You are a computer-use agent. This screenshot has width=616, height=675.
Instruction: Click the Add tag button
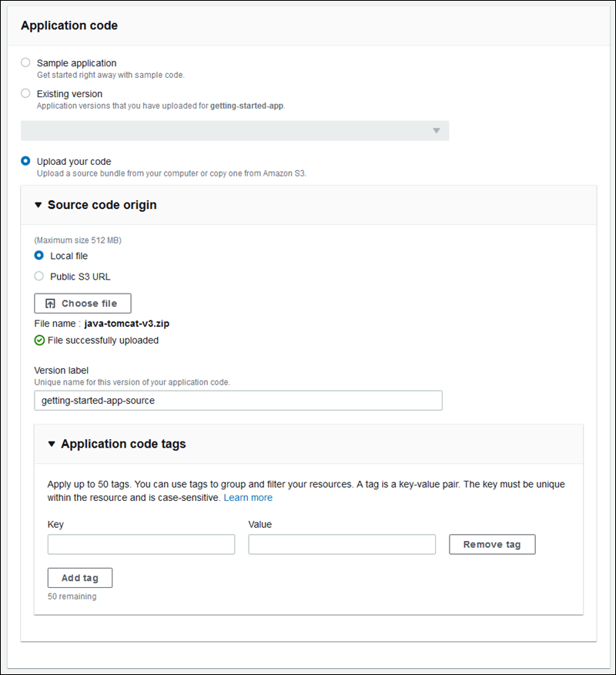pos(79,577)
